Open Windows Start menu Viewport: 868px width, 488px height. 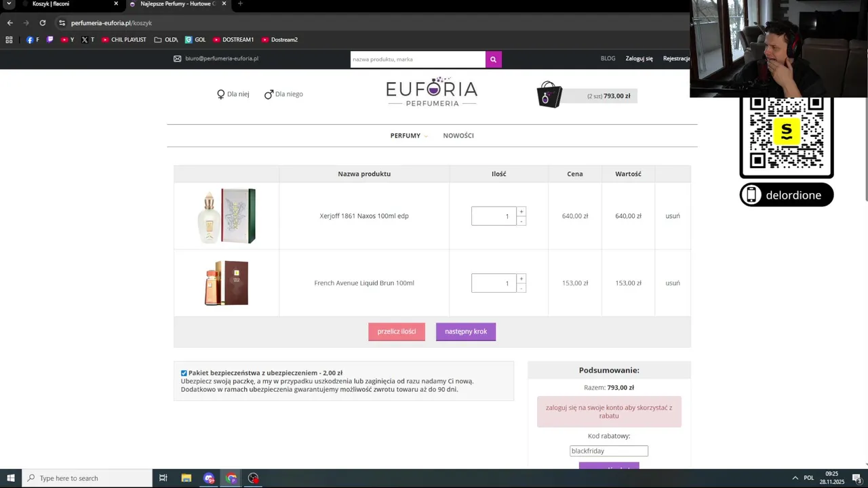(11, 479)
